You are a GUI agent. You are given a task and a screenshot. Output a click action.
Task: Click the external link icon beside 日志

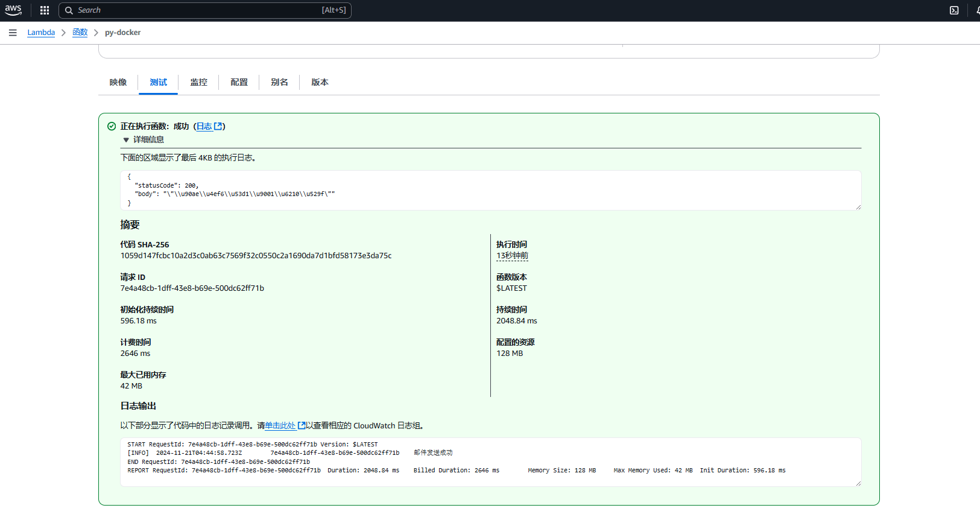pyautogui.click(x=218, y=126)
